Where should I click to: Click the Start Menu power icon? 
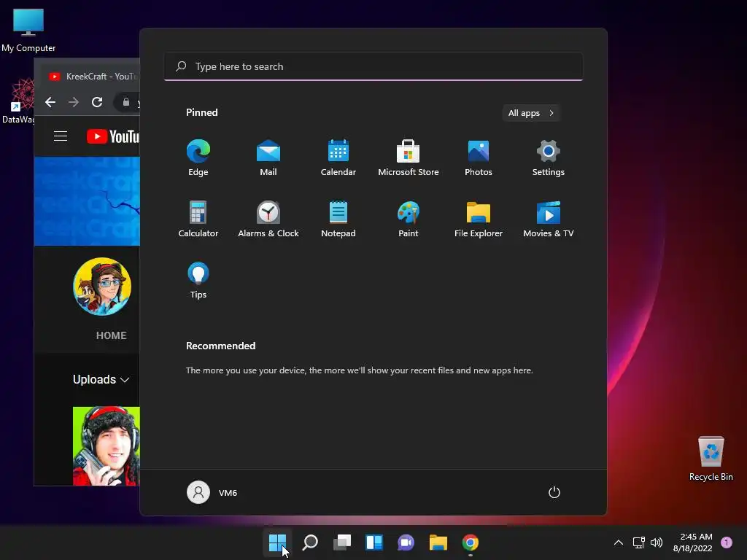[554, 492]
